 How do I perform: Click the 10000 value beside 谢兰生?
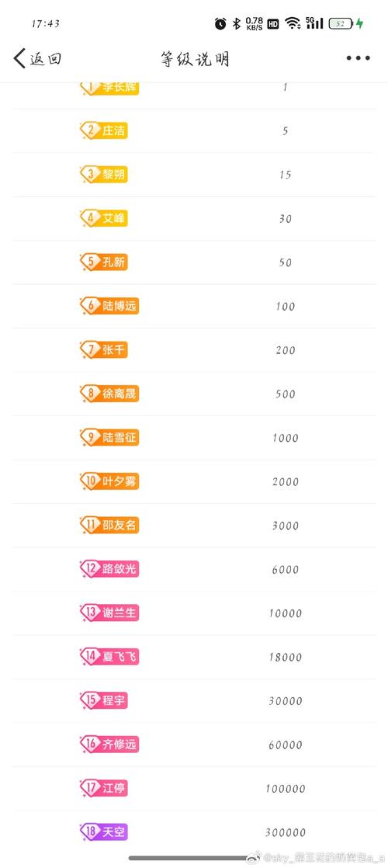coord(285,613)
